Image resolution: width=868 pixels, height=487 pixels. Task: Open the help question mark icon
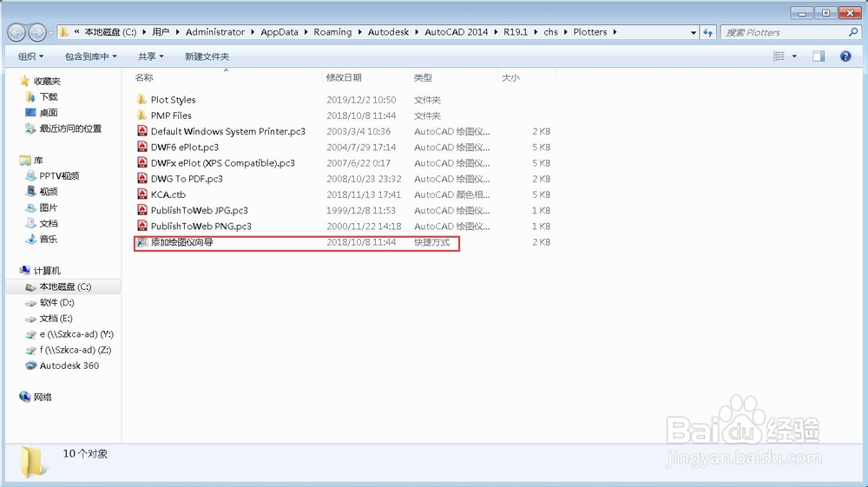(845, 56)
